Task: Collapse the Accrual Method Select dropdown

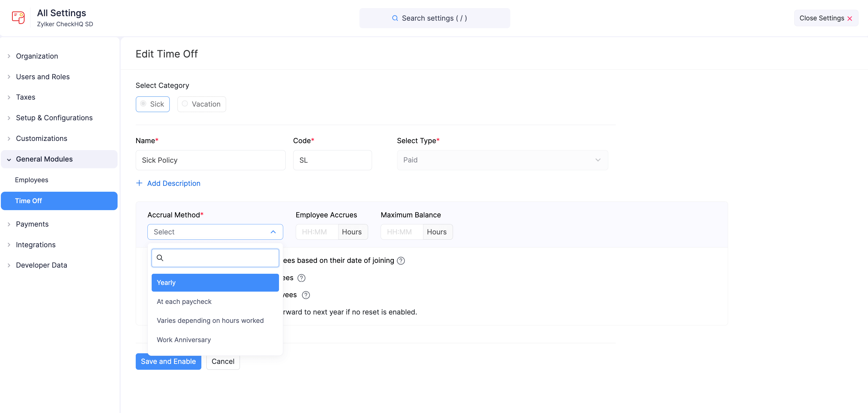Action: [x=215, y=232]
